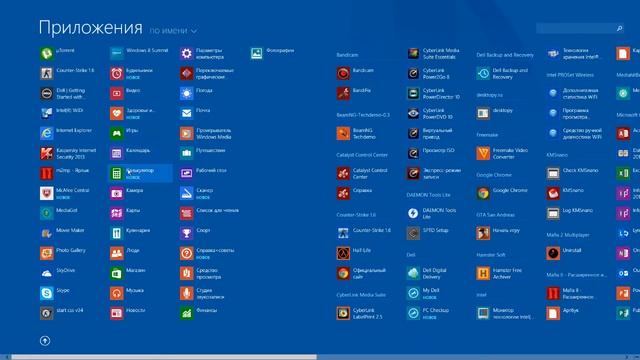Open the McAfee Central app

pyautogui.click(x=65, y=193)
